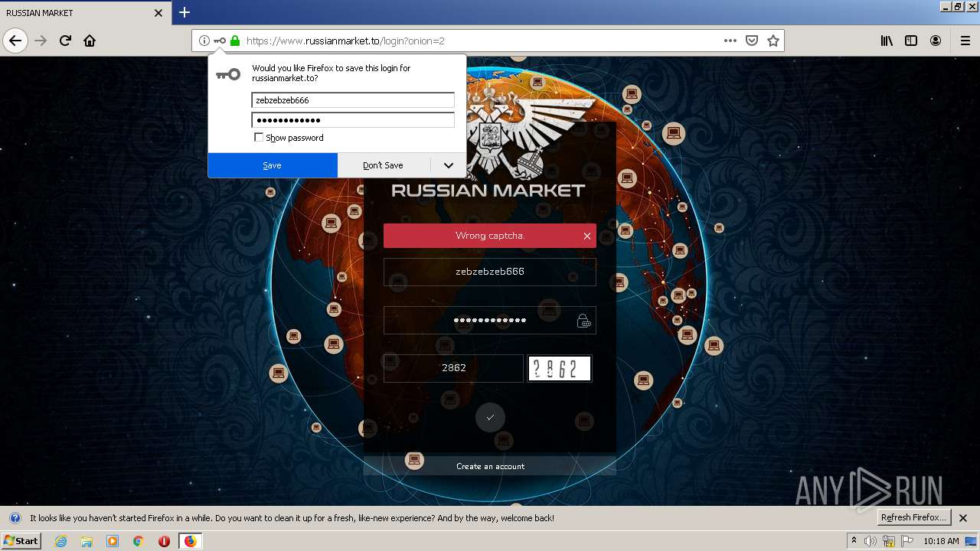Show sidebars button
The image size is (980, 551).
click(x=911, y=41)
